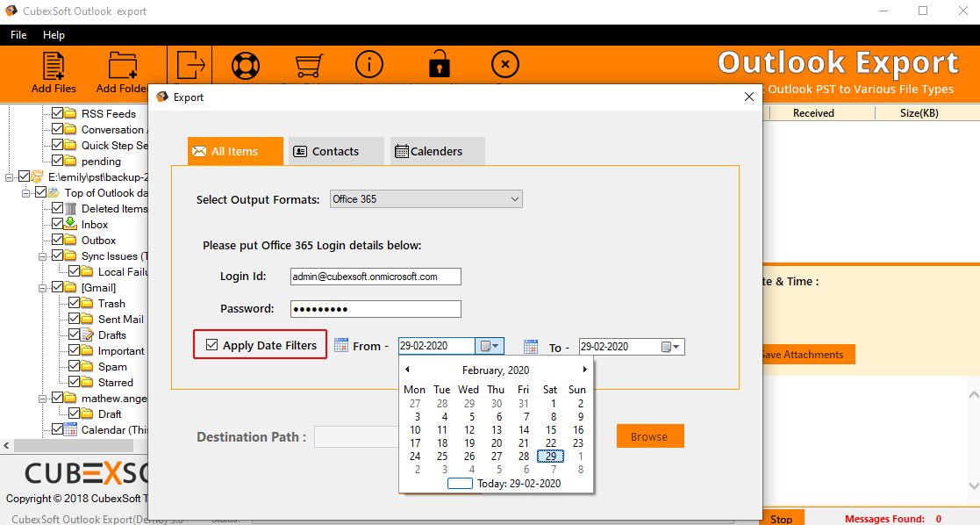Open the Select Output Formats dropdown
980x525 pixels.
click(x=514, y=199)
